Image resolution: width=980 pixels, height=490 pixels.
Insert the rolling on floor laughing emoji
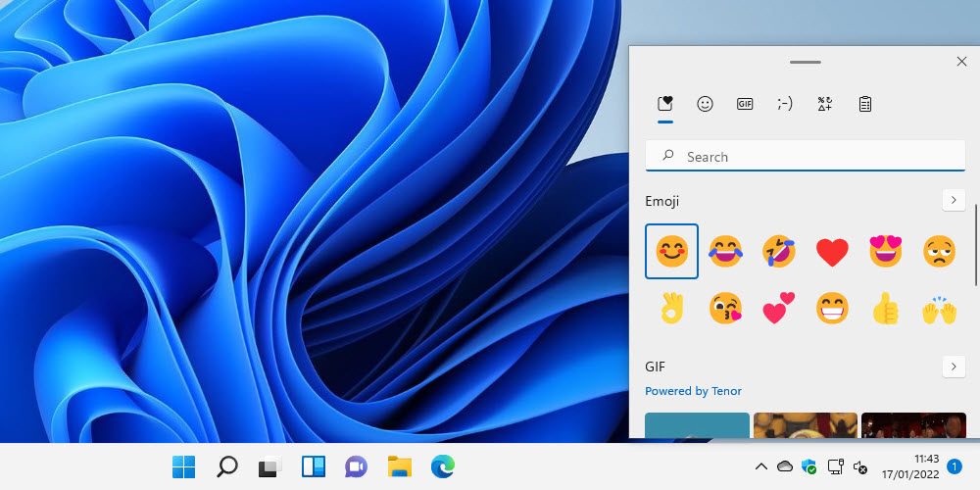pyautogui.click(x=779, y=251)
